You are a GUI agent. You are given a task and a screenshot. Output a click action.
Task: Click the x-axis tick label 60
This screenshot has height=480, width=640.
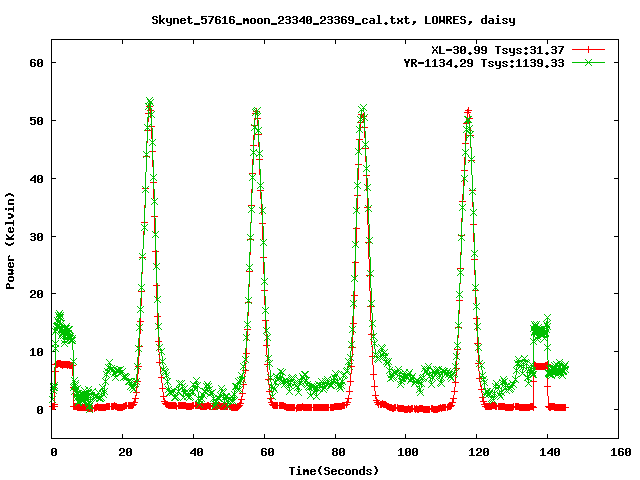coord(267,452)
